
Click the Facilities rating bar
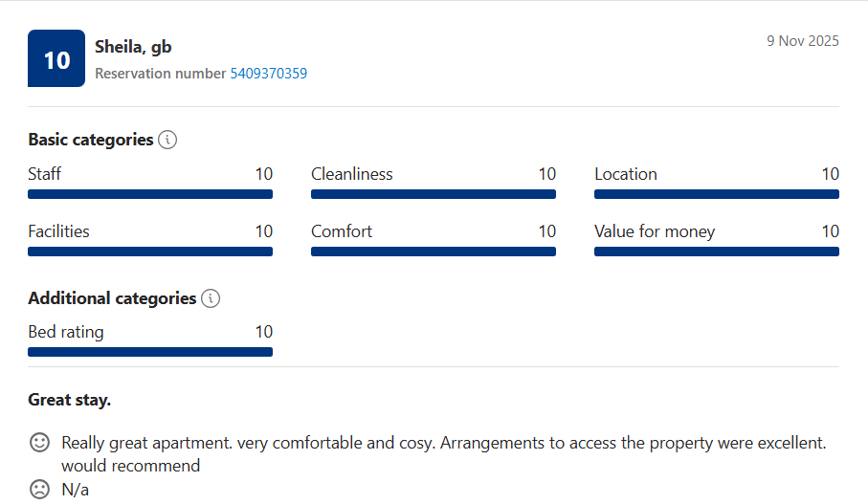pos(150,252)
